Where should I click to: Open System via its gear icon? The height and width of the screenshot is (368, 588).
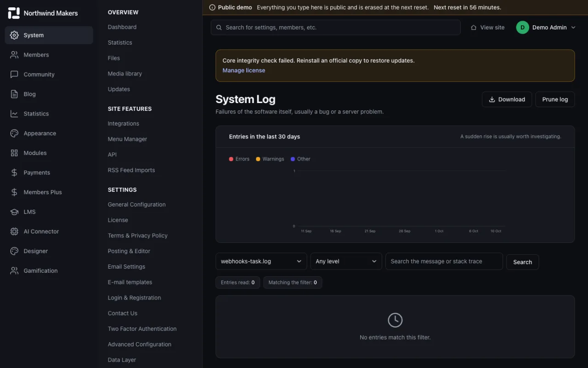[14, 35]
